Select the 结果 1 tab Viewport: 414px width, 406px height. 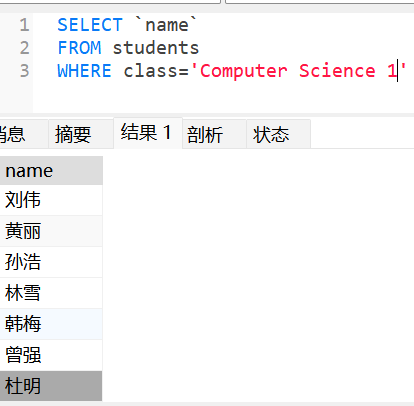(x=148, y=133)
